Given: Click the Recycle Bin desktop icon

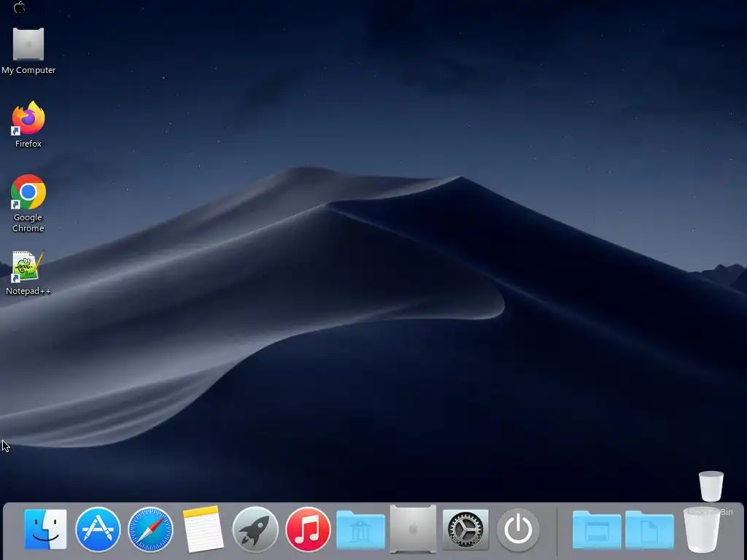Looking at the screenshot, I should [711, 486].
